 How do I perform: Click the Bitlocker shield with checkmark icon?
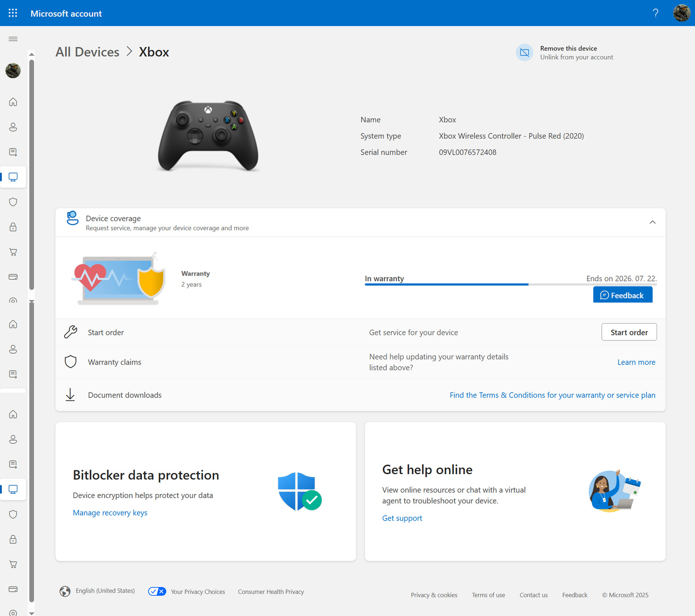click(299, 491)
